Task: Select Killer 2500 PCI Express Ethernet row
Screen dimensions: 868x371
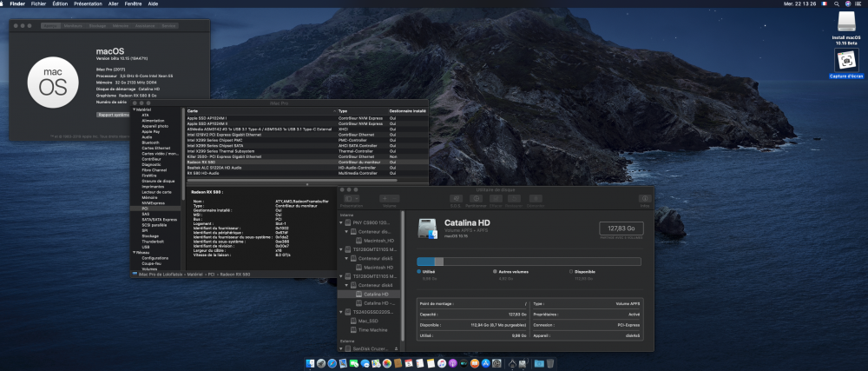Action: 306,156
